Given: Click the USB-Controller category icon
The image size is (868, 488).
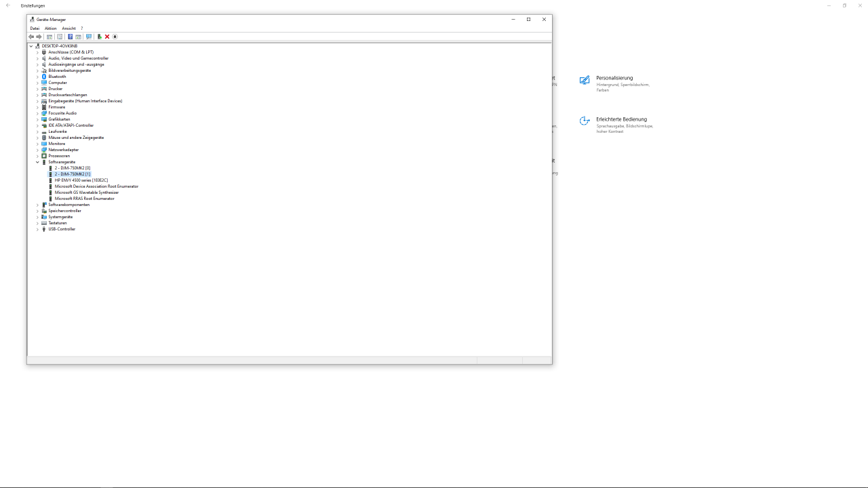Looking at the screenshot, I should tap(44, 229).
